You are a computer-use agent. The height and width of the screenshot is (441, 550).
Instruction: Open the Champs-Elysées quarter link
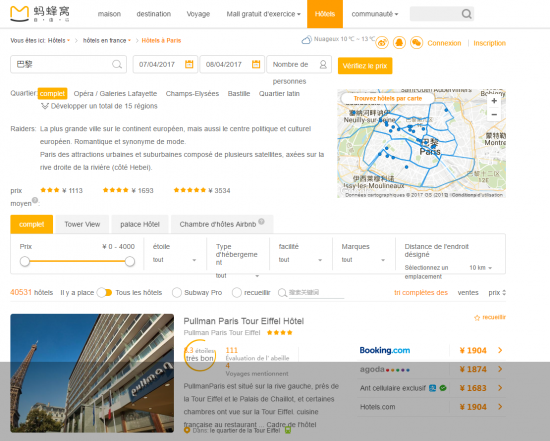(192, 94)
